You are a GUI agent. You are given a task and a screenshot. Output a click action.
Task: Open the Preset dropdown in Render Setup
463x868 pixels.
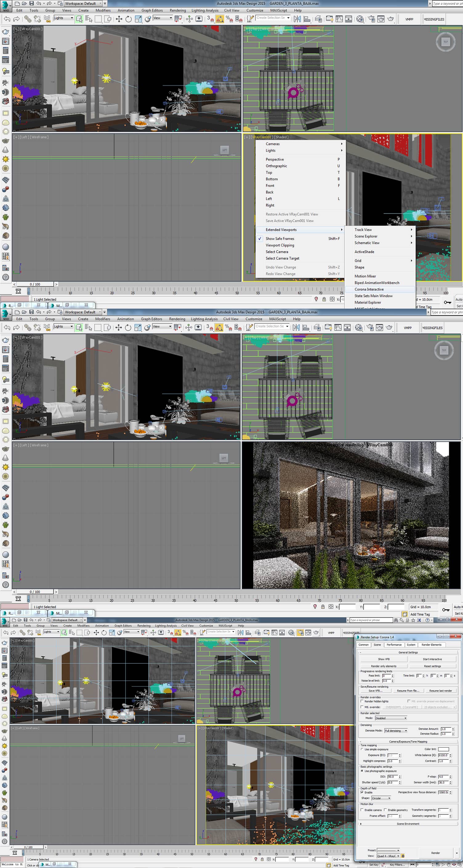click(x=388, y=850)
